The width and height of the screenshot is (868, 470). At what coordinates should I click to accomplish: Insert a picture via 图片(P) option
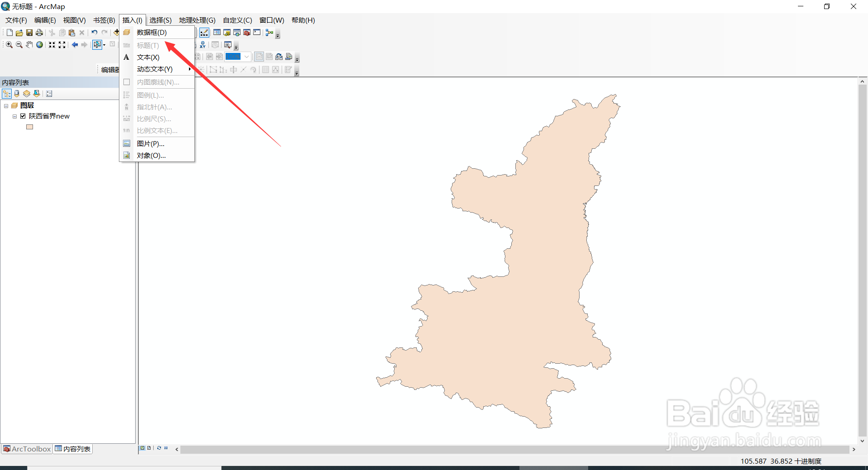(151, 143)
